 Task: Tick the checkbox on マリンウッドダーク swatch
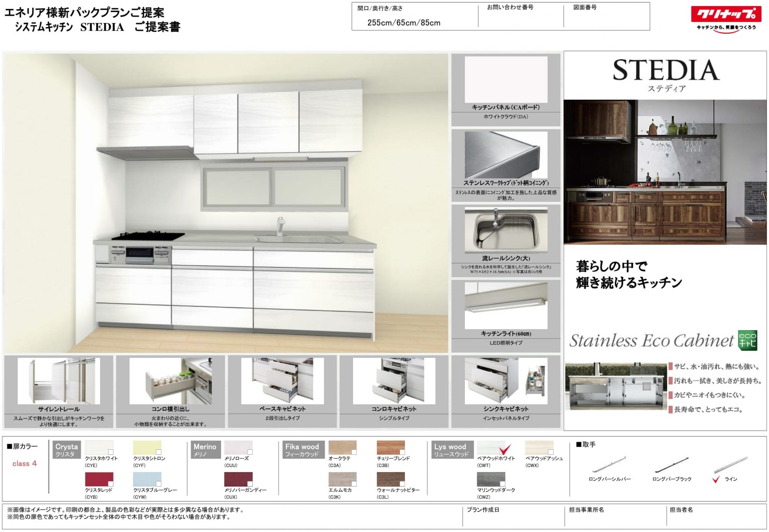click(x=502, y=484)
